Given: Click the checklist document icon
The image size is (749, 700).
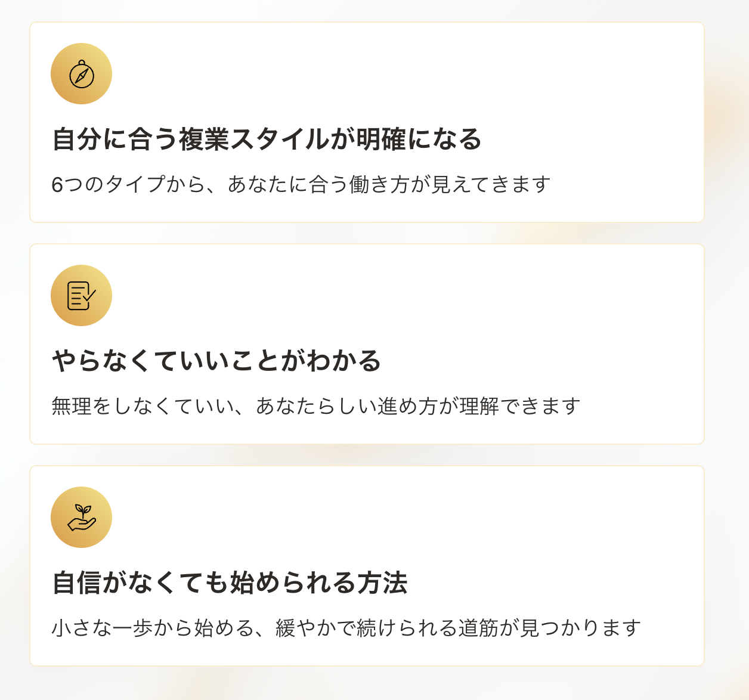Looking at the screenshot, I should click(81, 296).
